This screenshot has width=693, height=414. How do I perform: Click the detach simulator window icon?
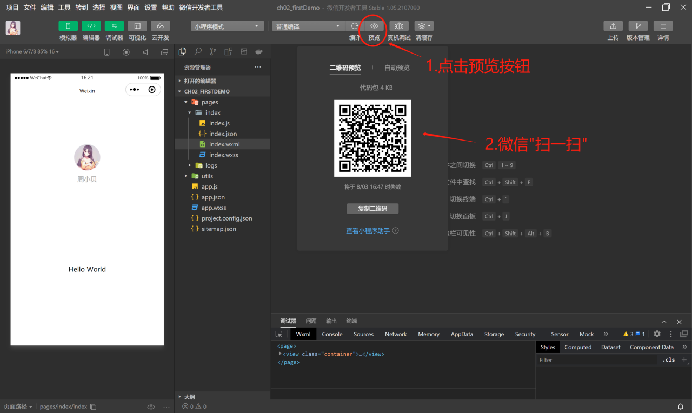click(x=164, y=52)
